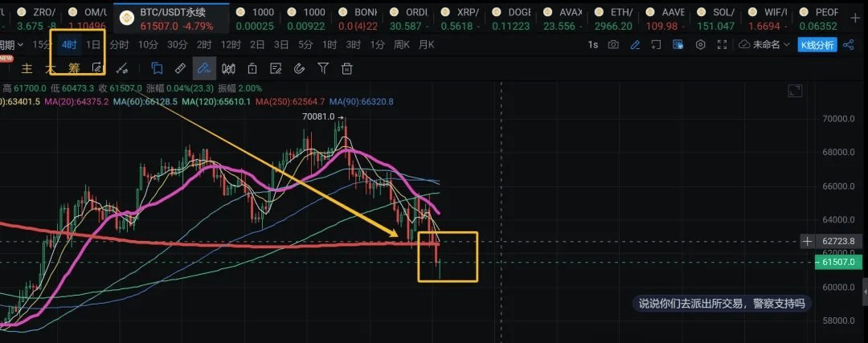Open the DOGE symbol tab
This screenshot has height=343, width=868.
[513, 18]
